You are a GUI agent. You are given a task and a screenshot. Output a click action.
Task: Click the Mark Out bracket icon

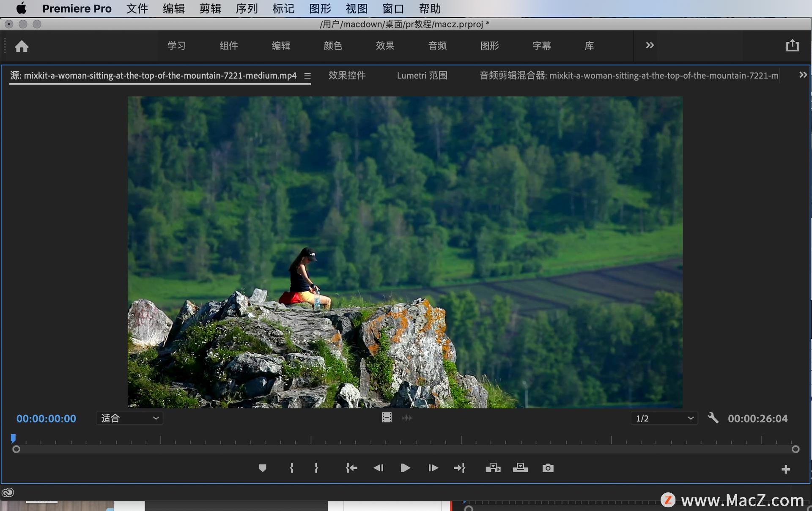316,468
